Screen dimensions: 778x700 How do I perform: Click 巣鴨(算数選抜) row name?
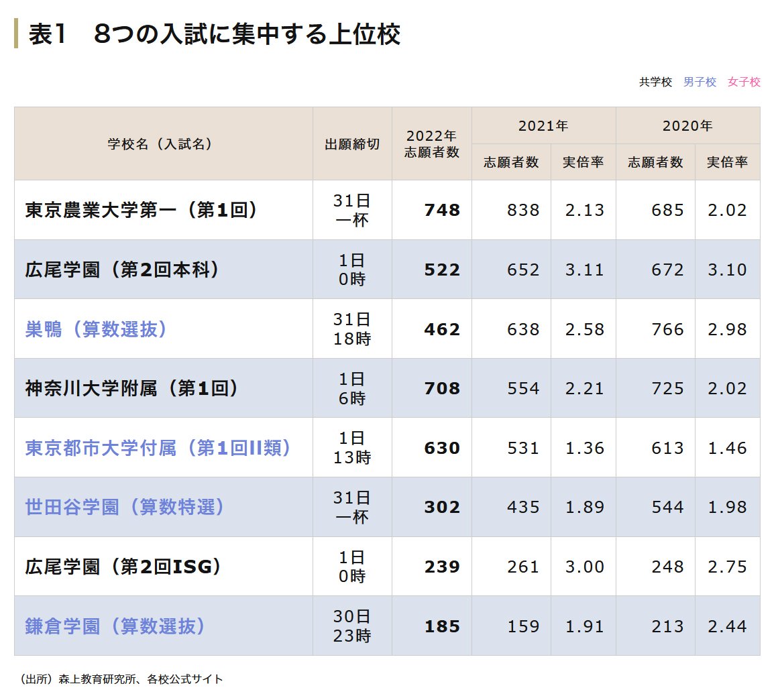96,329
